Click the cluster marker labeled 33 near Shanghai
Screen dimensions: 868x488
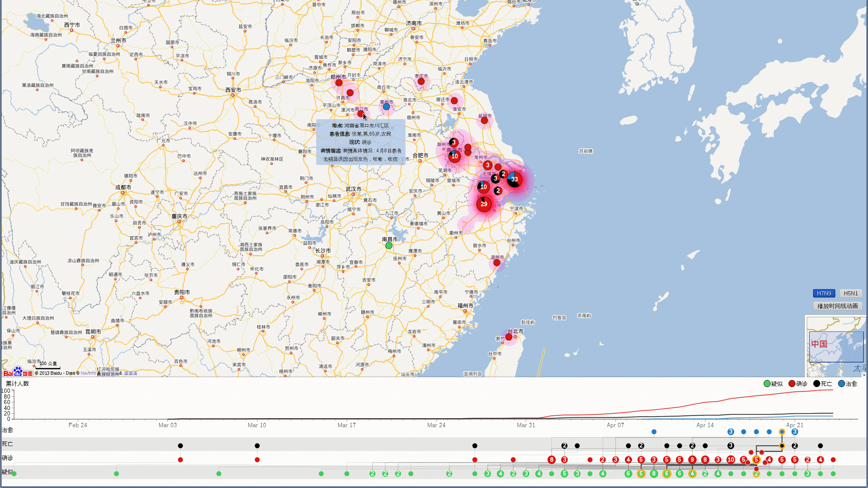coord(514,179)
